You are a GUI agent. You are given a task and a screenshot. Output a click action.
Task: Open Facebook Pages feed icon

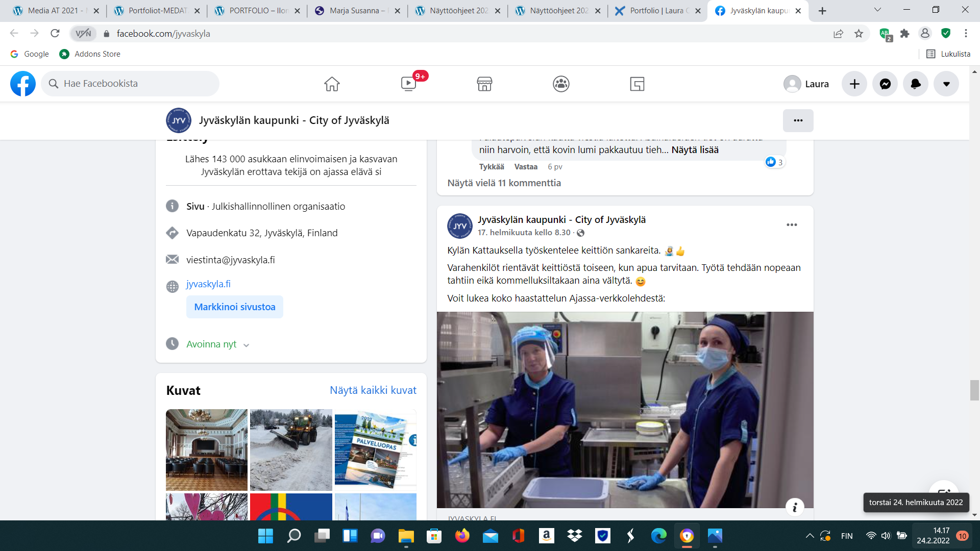click(637, 84)
